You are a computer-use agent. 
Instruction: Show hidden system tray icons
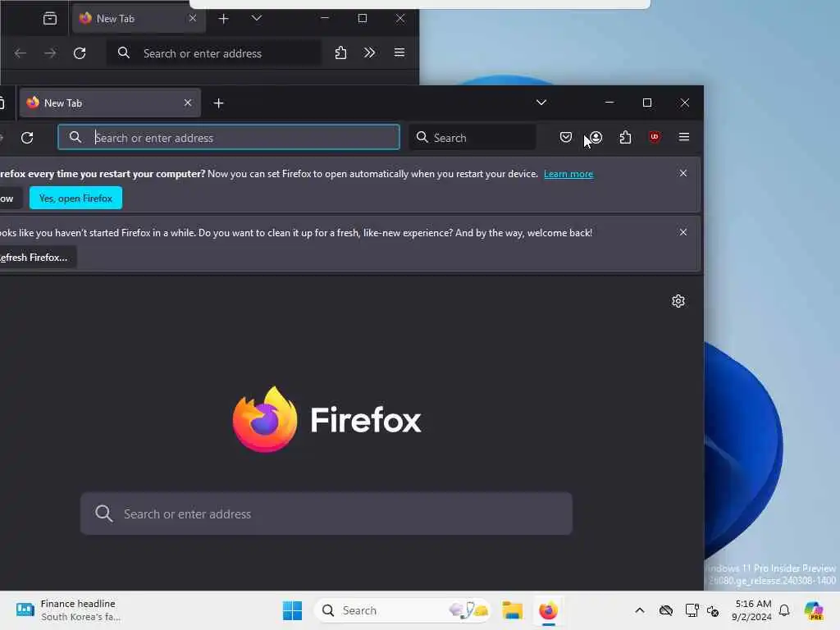[640, 610]
